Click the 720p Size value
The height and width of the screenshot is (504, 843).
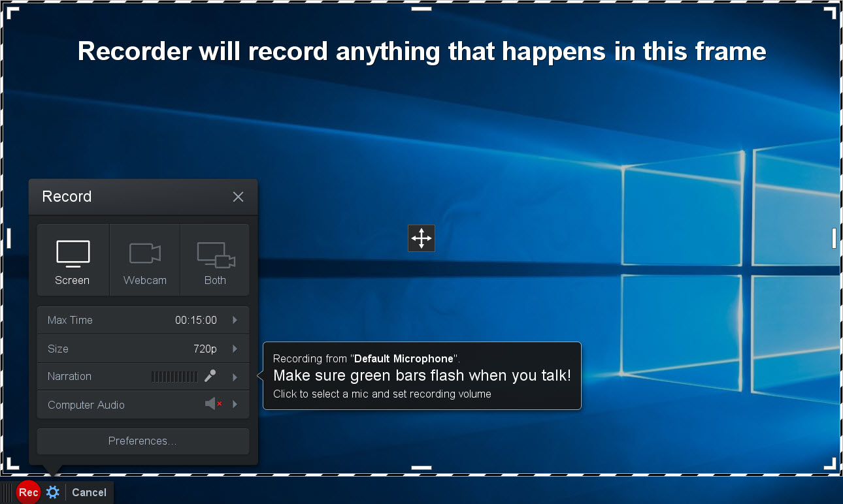click(205, 349)
